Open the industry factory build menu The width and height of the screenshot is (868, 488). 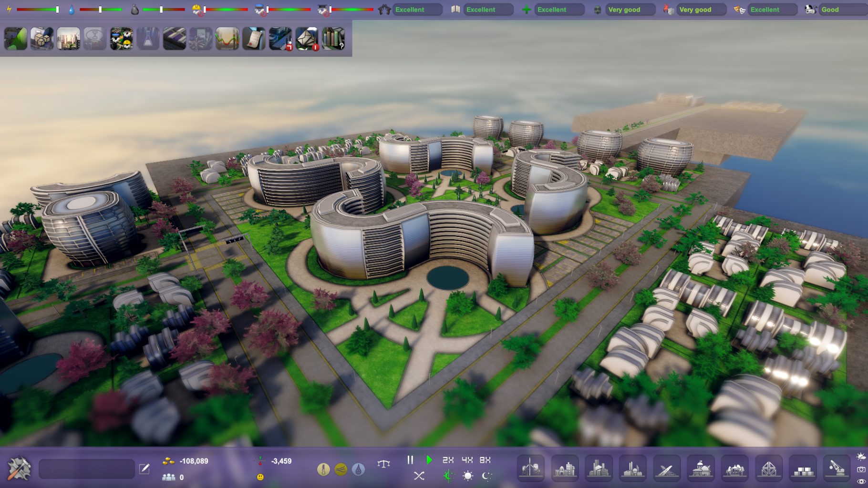click(632, 468)
